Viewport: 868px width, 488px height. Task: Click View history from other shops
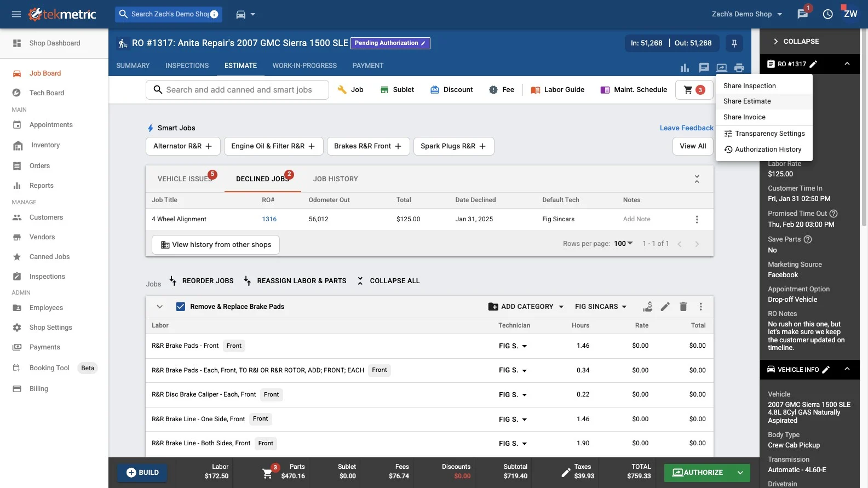(x=216, y=245)
